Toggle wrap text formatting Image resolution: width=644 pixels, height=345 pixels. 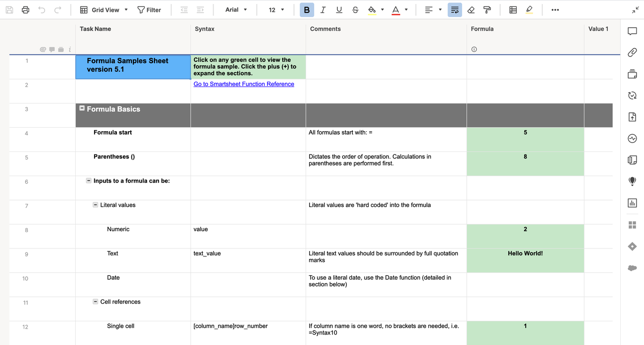coord(455,9)
